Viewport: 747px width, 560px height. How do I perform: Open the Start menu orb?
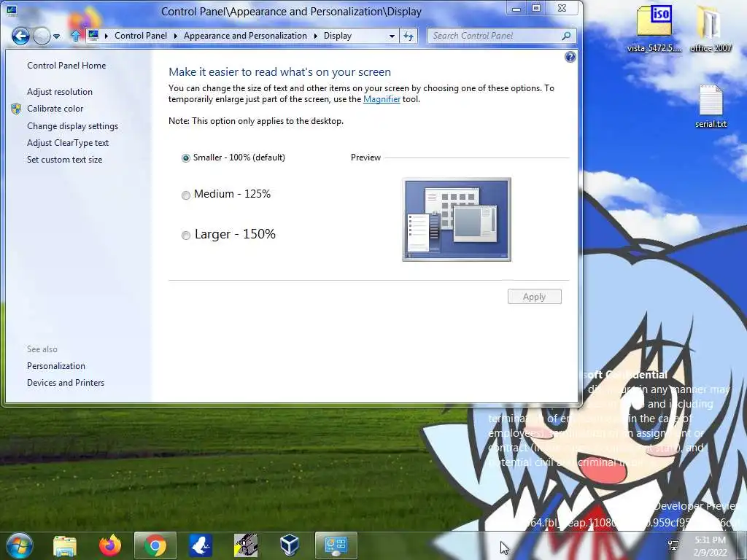20,545
